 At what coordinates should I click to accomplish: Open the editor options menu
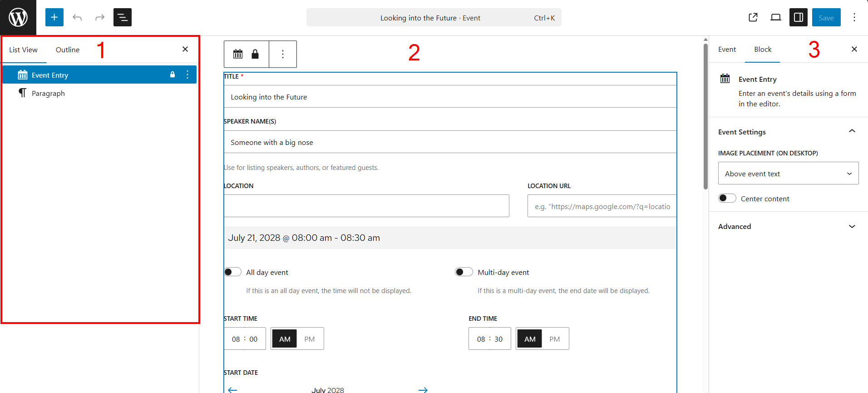pos(854,17)
